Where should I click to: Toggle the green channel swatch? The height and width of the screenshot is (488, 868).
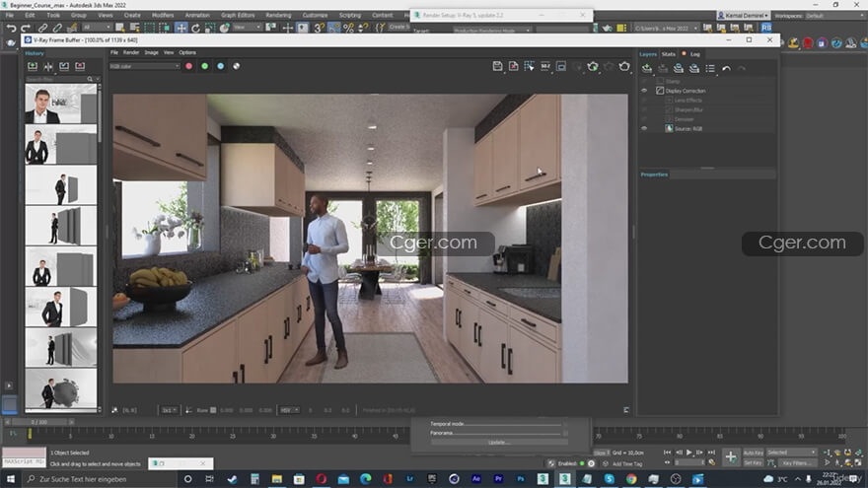tap(205, 66)
